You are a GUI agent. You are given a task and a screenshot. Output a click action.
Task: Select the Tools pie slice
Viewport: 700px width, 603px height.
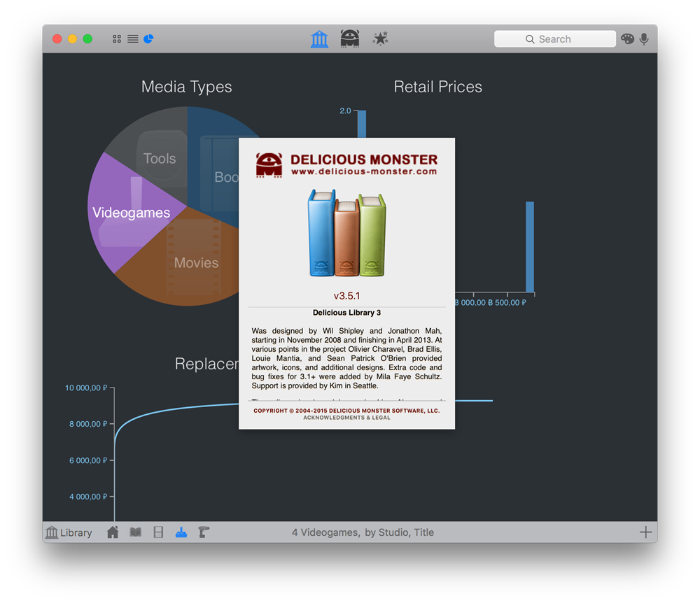click(160, 158)
